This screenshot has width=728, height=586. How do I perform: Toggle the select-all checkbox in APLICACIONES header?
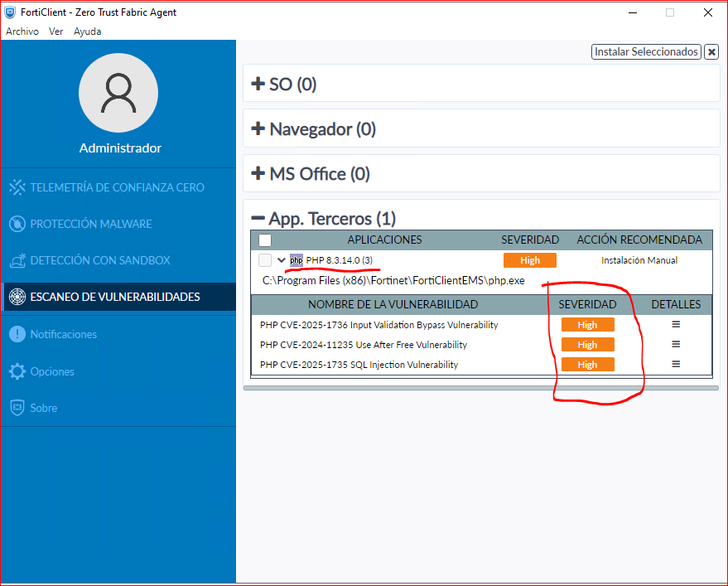tap(265, 240)
